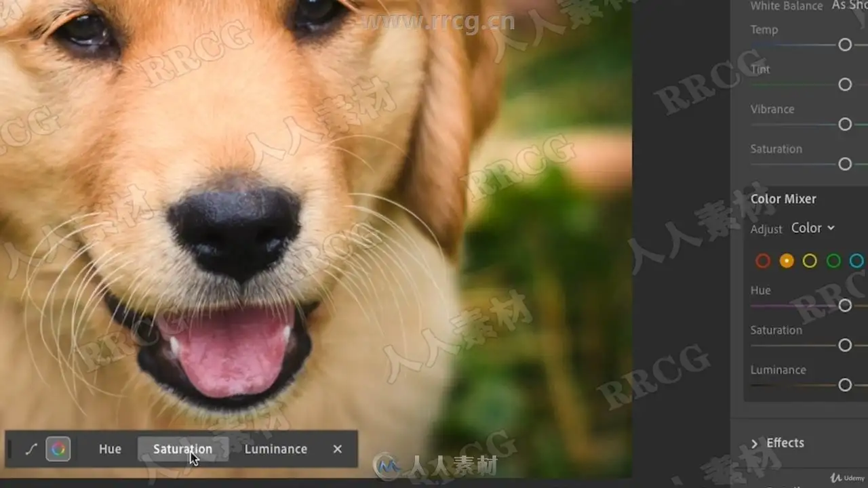The image size is (868, 488).
Task: Switch to Hue in the floating toolbar
Action: point(110,449)
